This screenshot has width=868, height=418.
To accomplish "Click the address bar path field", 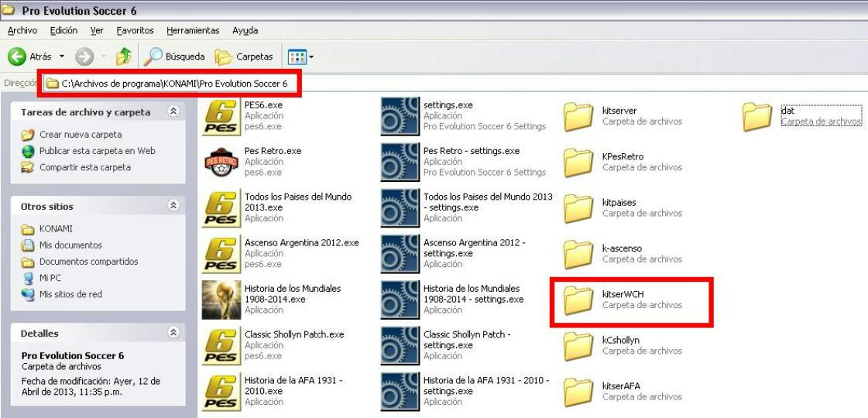I will 454,84.
